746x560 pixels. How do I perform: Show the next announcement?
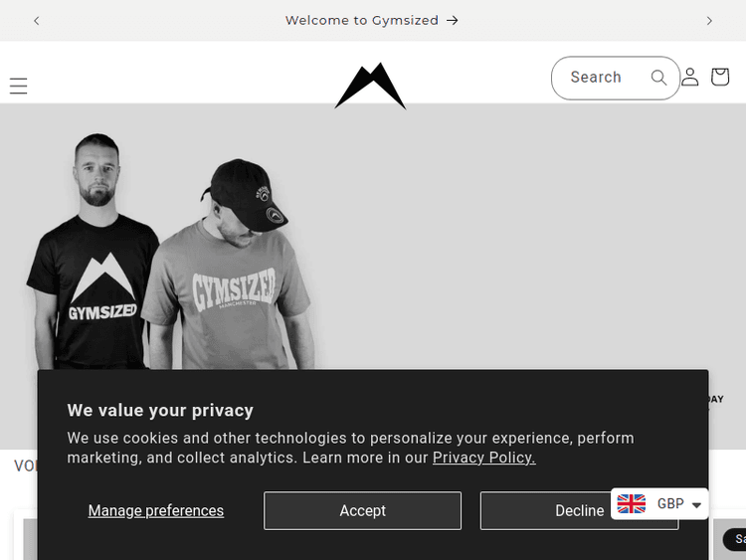[x=709, y=20]
